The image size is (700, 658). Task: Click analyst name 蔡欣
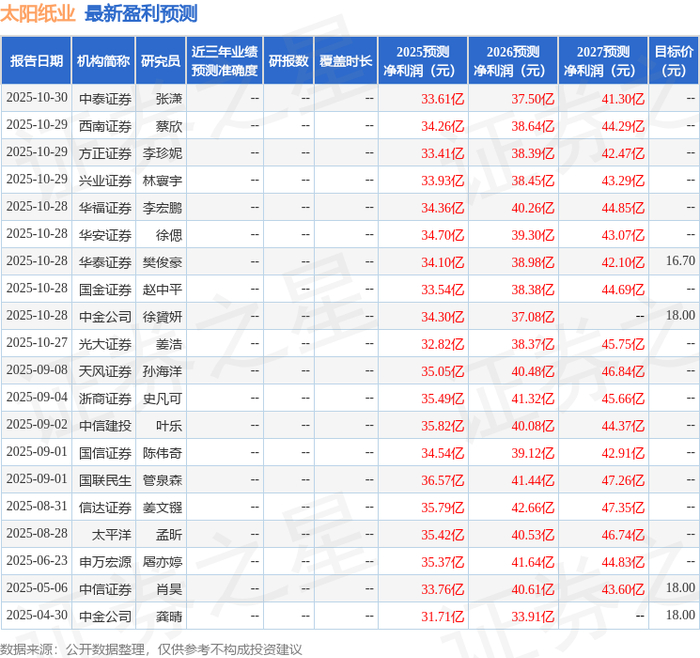(169, 126)
